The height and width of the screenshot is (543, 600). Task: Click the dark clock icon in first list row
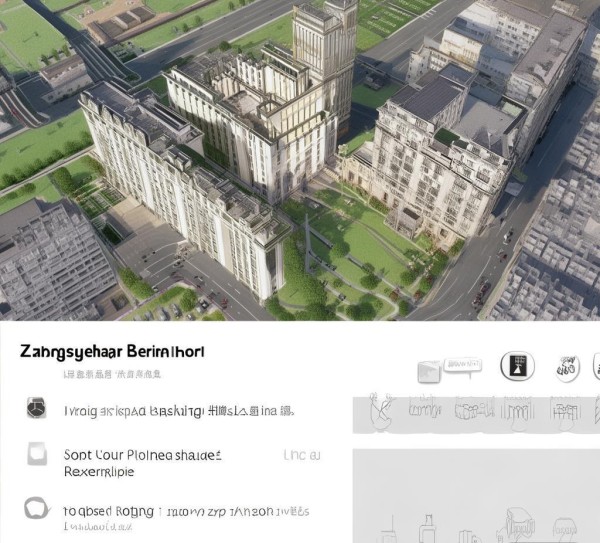point(36,408)
